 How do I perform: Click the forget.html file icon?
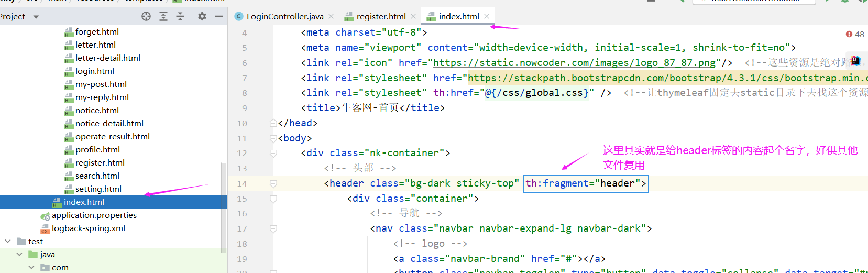point(69,32)
